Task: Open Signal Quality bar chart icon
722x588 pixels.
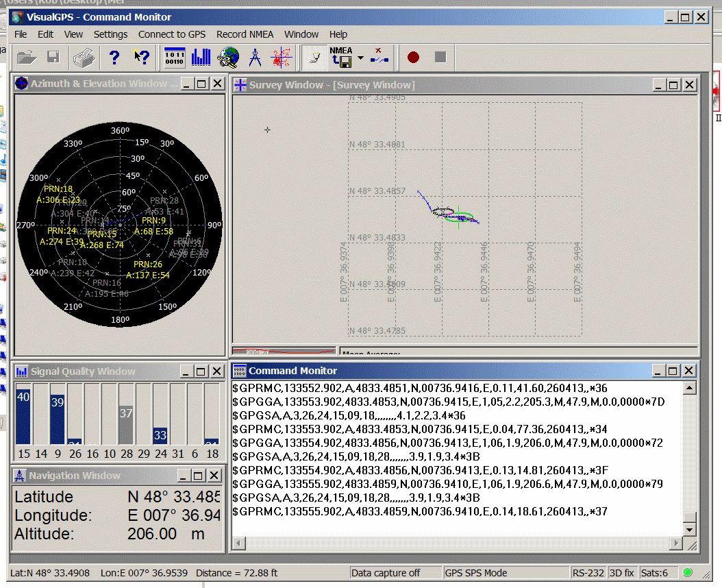Action: 201,58
